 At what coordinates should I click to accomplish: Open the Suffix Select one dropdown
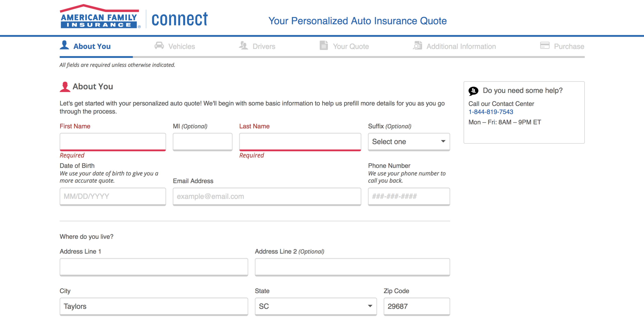(409, 142)
